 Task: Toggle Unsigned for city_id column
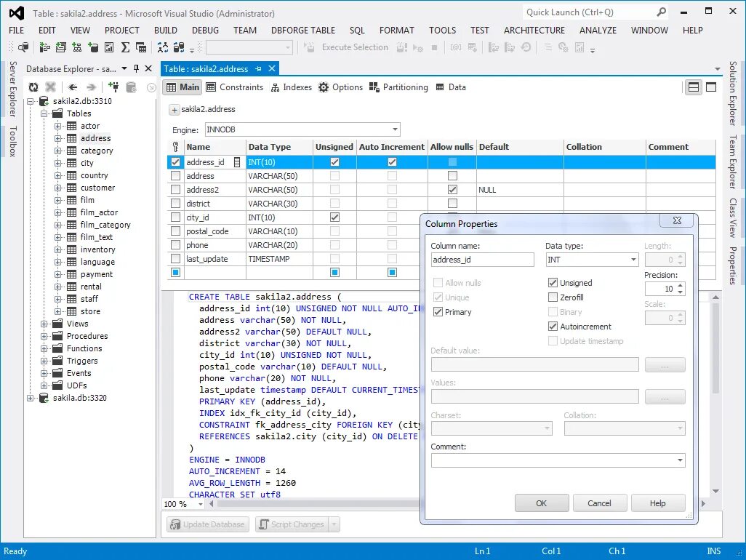tap(334, 217)
